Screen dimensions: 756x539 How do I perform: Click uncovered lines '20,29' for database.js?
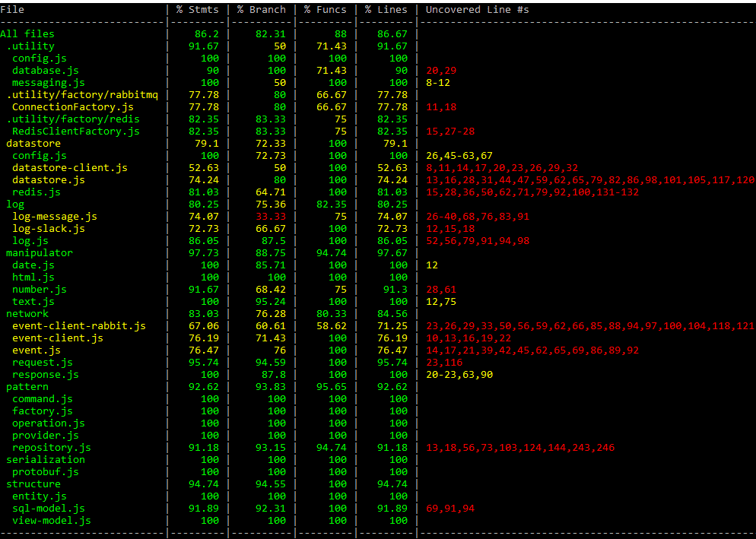(x=441, y=71)
